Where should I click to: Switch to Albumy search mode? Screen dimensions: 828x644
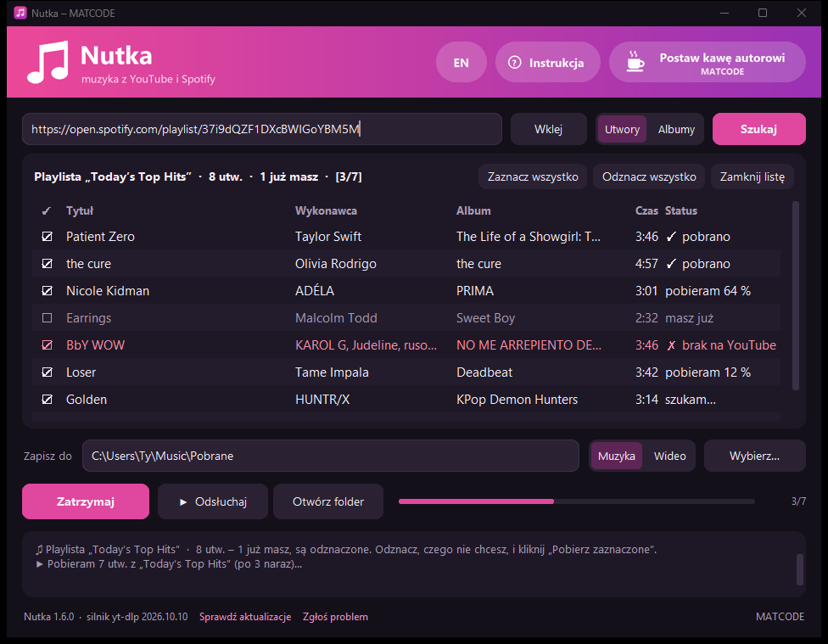tap(676, 130)
